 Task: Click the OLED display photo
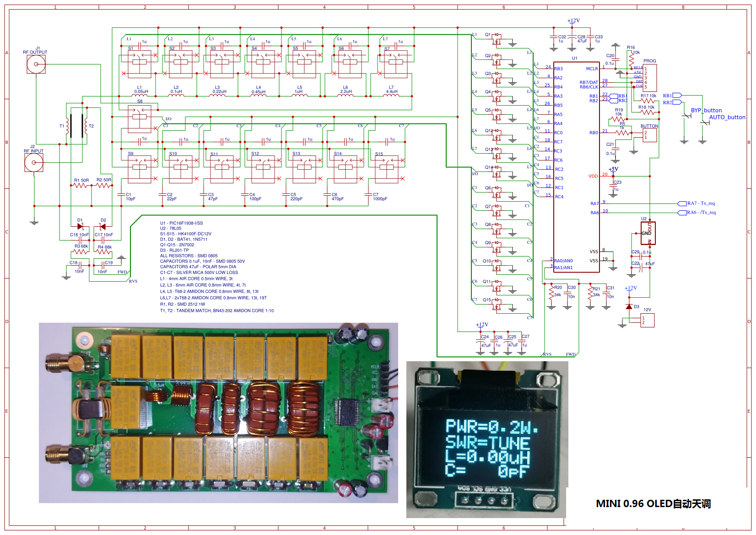(x=487, y=439)
